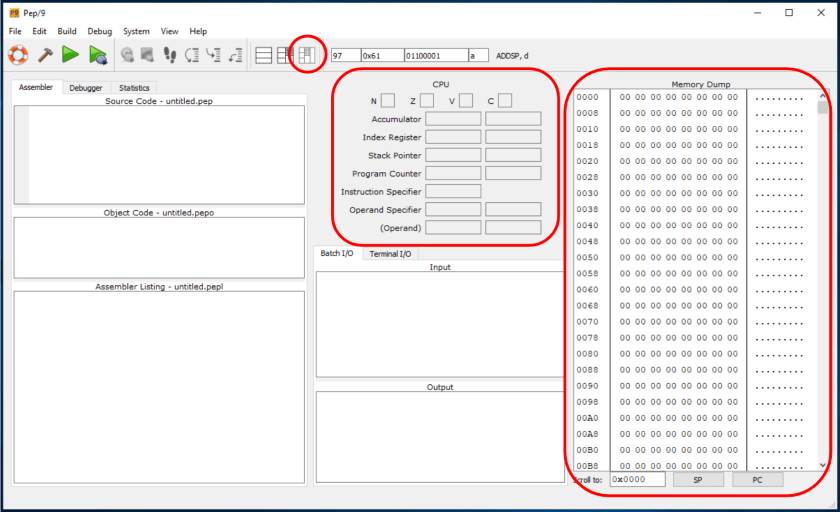The image size is (840, 512).
Task: Toggle the N status flag checkbox
Action: tap(388, 100)
